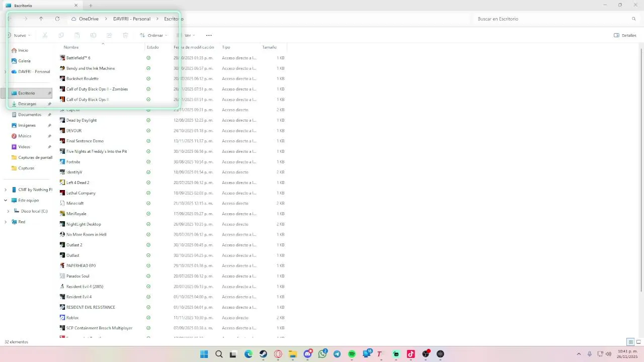644x362 pixels.
Task: Click the Share toolbar icon
Action: [x=109, y=35]
